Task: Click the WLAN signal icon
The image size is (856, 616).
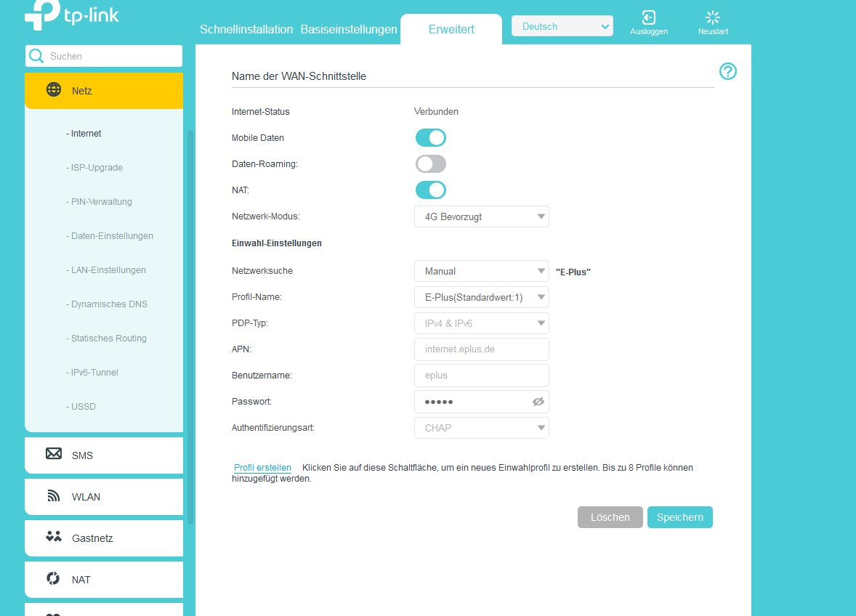Action: pyautogui.click(x=54, y=495)
